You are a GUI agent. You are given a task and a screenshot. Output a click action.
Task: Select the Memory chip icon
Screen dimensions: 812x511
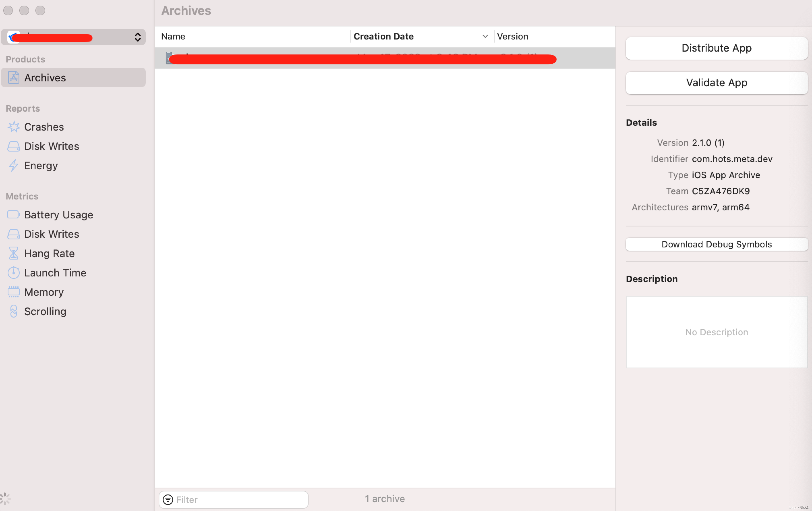(x=13, y=292)
